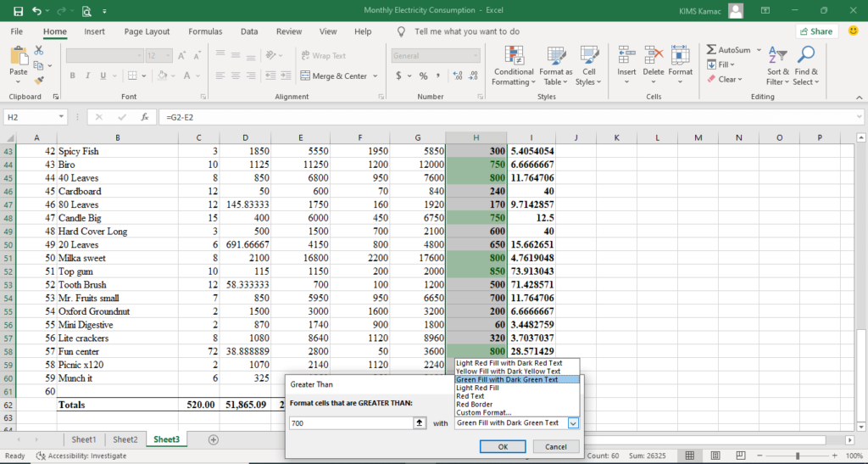Switch to the Insert ribbon tab

click(x=94, y=31)
